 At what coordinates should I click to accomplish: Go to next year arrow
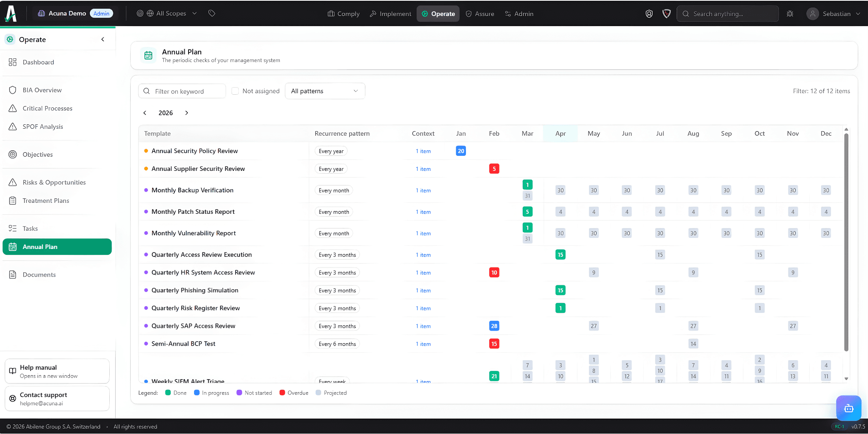pyautogui.click(x=187, y=113)
